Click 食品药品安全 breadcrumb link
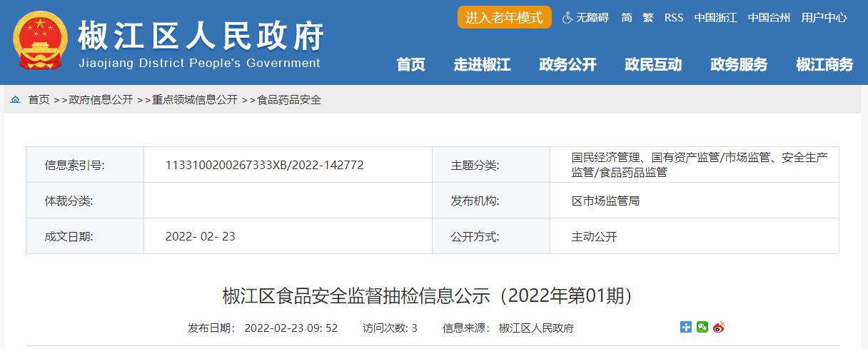This screenshot has height=349, width=868. [x=289, y=100]
